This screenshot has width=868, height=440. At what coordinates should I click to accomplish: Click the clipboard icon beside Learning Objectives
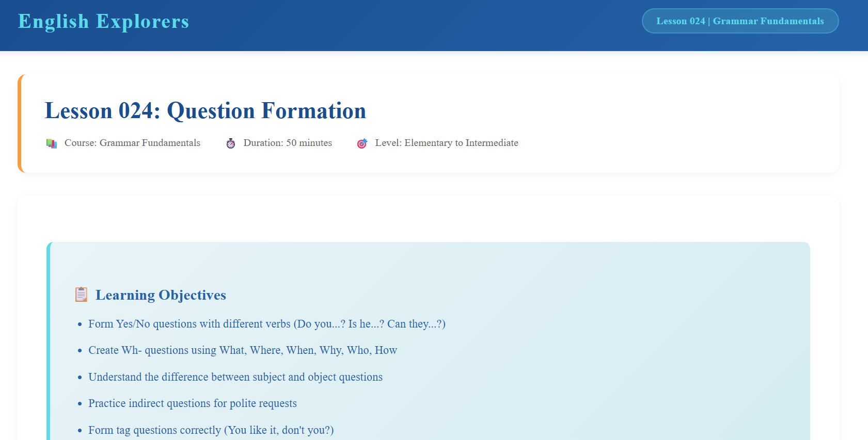click(81, 295)
